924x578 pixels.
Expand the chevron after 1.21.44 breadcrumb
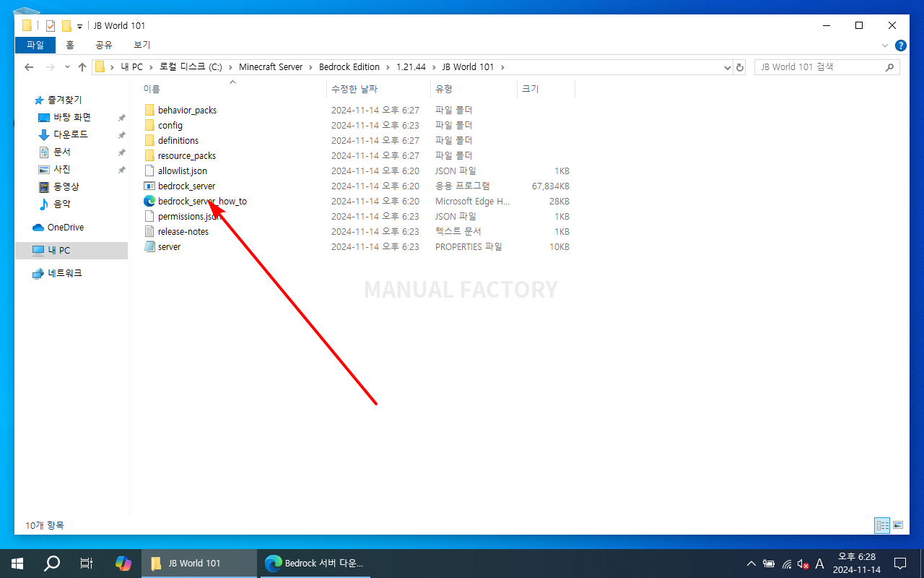coord(434,67)
